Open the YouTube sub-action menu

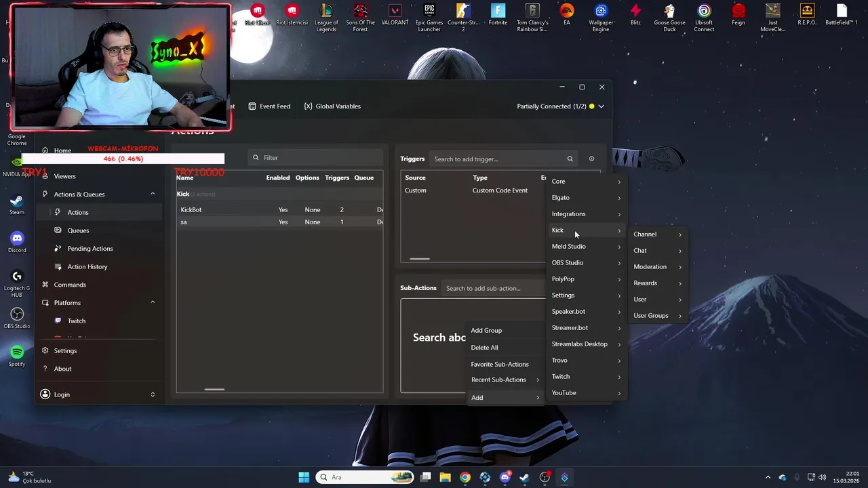[586, 393]
